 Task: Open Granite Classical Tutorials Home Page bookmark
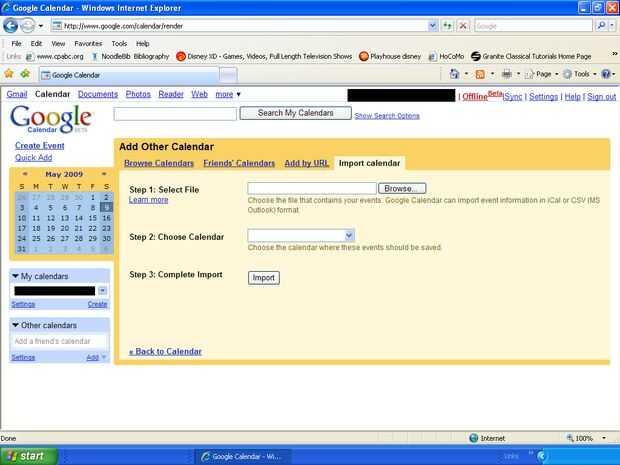click(531, 57)
